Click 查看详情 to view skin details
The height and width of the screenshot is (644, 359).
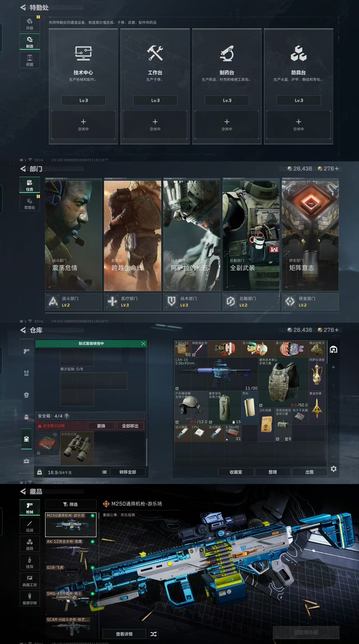click(x=124, y=634)
